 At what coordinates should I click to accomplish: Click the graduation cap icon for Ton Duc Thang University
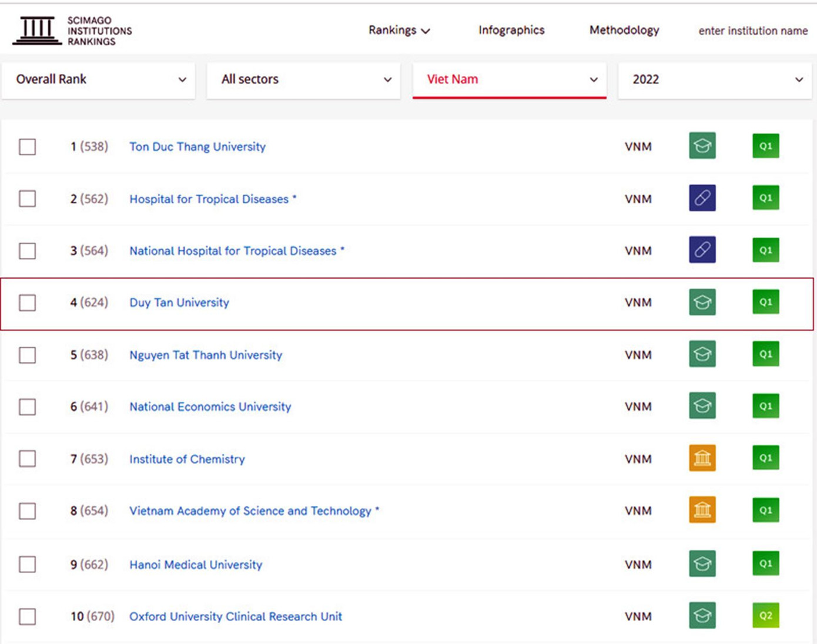coord(702,146)
